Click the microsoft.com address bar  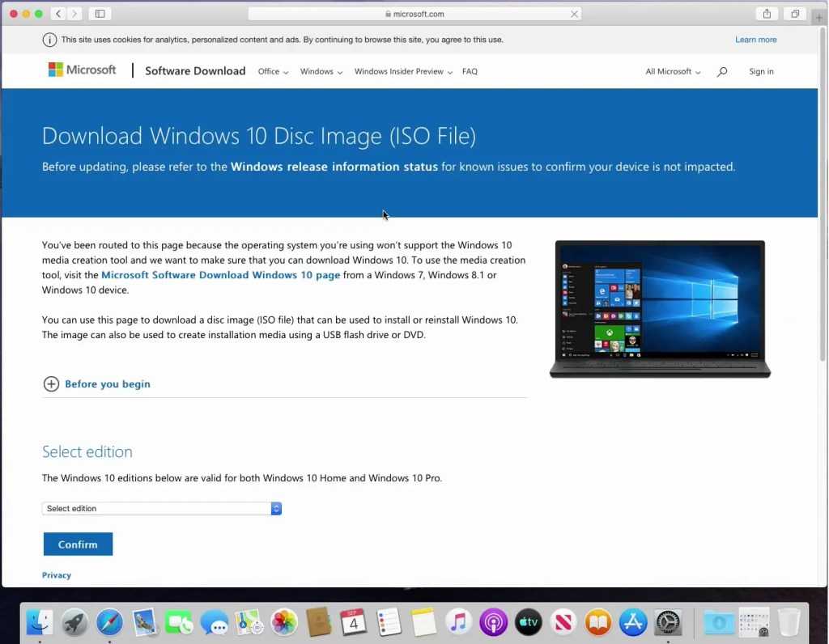(x=414, y=14)
